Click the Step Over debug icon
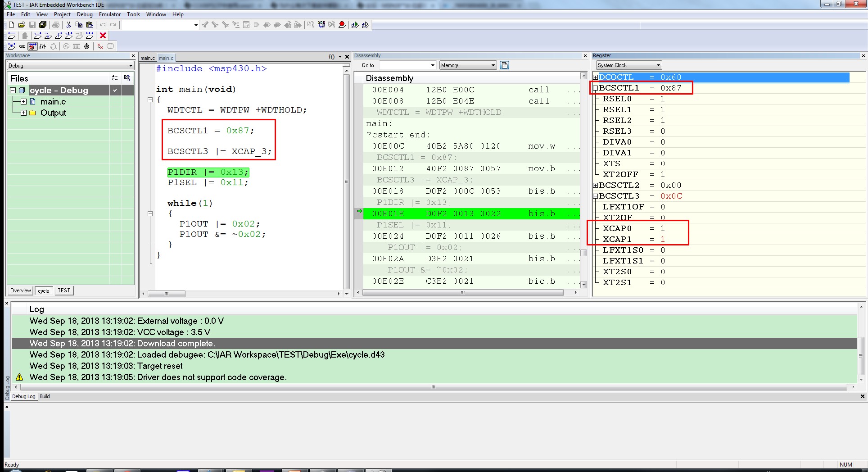Image resolution: width=868 pixels, height=472 pixels. coord(38,36)
